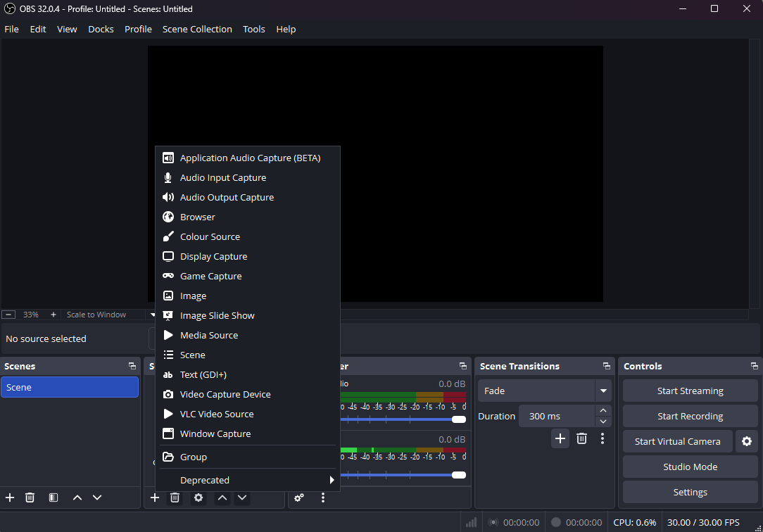Viewport: 763px width, 532px height.
Task: Choose Display Capture source from list
Action: pyautogui.click(x=213, y=256)
